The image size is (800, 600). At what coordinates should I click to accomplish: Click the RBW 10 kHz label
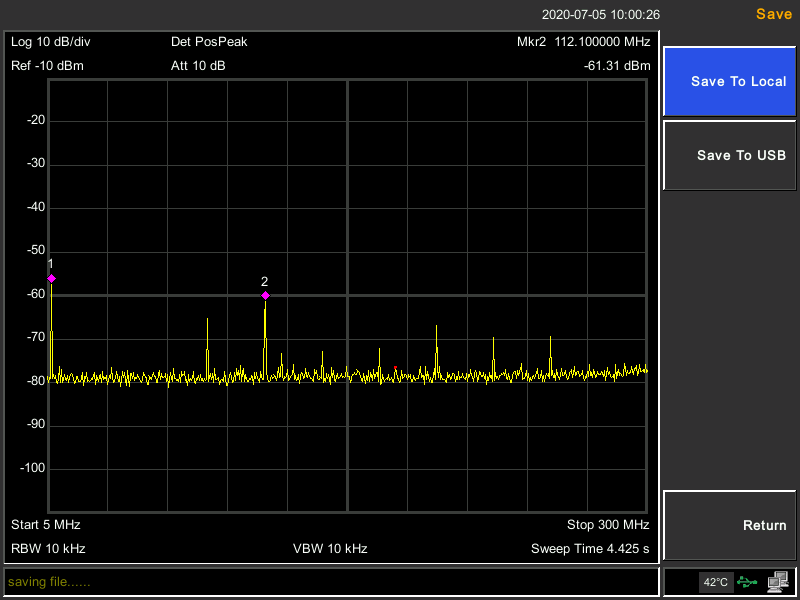tap(48, 549)
